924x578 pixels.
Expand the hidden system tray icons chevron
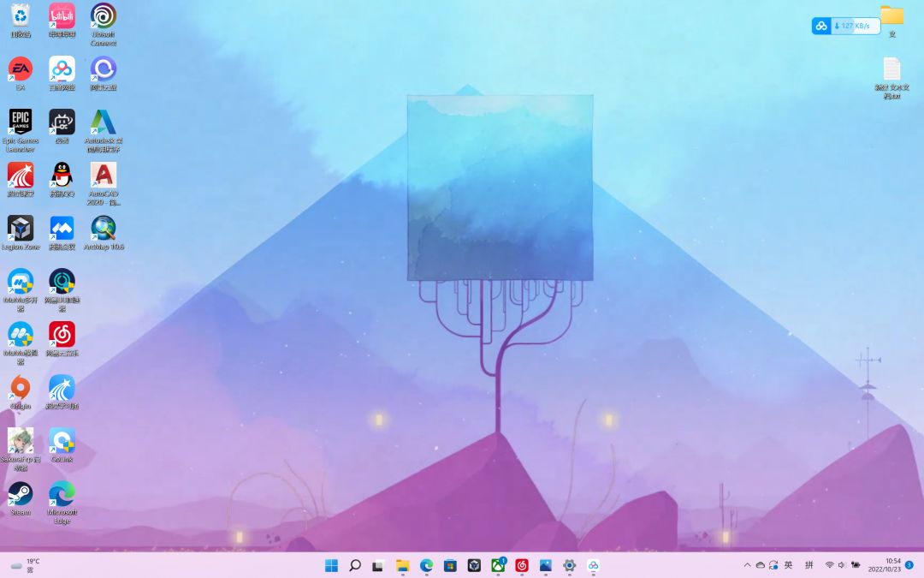pos(747,565)
